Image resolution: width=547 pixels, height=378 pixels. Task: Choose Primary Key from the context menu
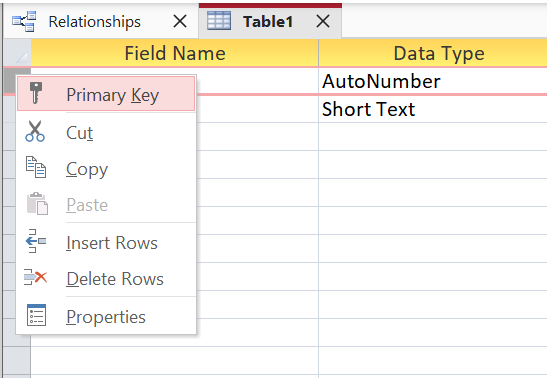[106, 94]
